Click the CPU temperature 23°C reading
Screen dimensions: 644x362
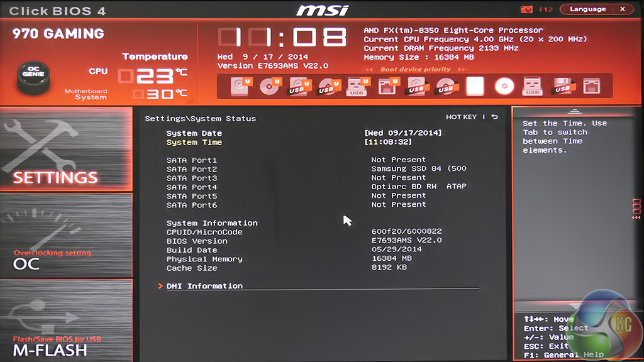[x=153, y=76]
